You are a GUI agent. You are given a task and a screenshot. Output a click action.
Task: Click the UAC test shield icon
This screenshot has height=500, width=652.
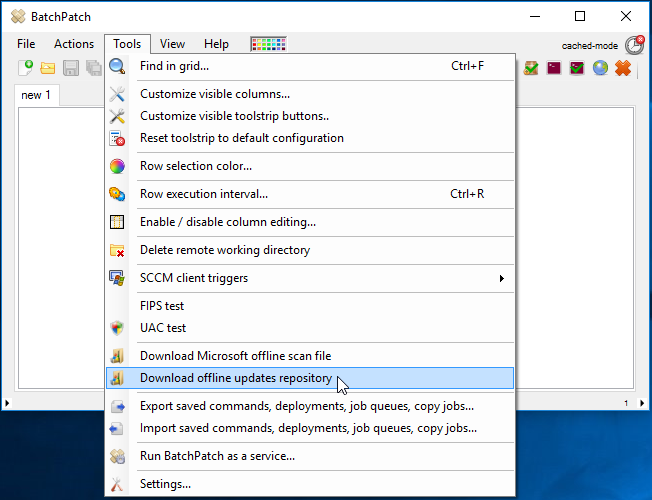[117, 328]
